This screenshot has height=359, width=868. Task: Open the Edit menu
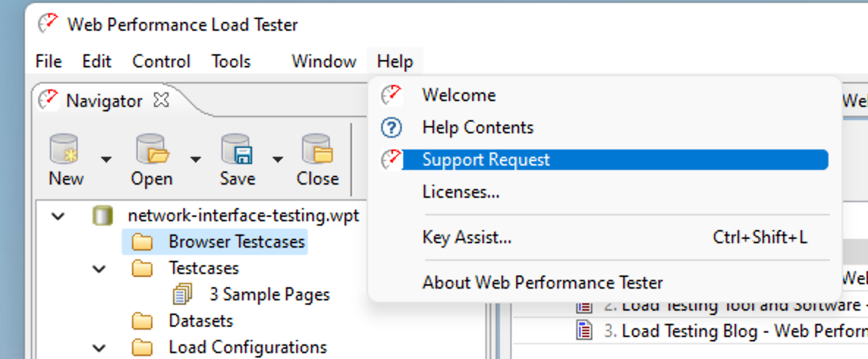pyautogui.click(x=96, y=61)
